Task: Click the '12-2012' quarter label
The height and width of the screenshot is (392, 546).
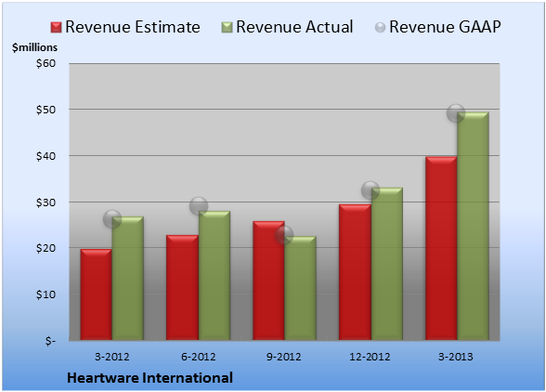Action: (370, 357)
